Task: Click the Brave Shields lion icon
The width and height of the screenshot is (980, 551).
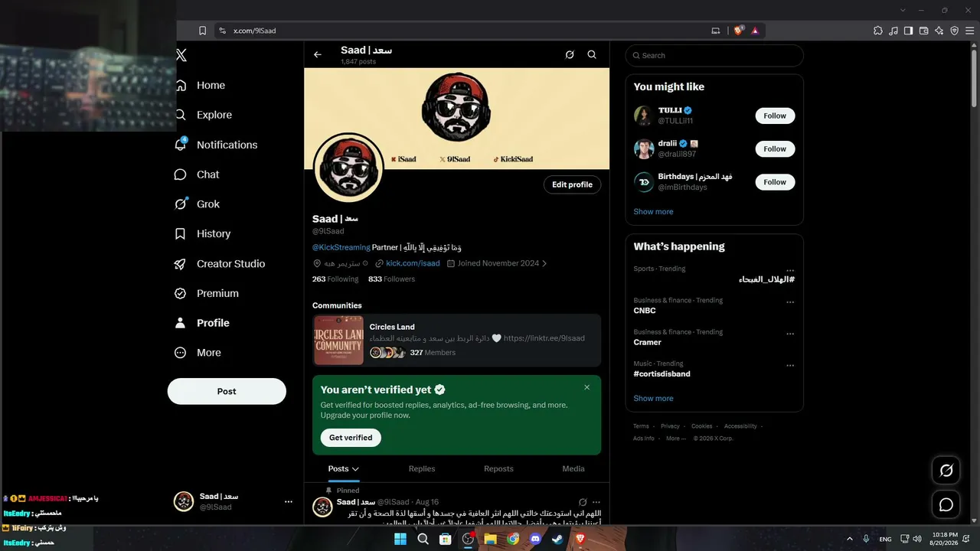Action: point(738,31)
